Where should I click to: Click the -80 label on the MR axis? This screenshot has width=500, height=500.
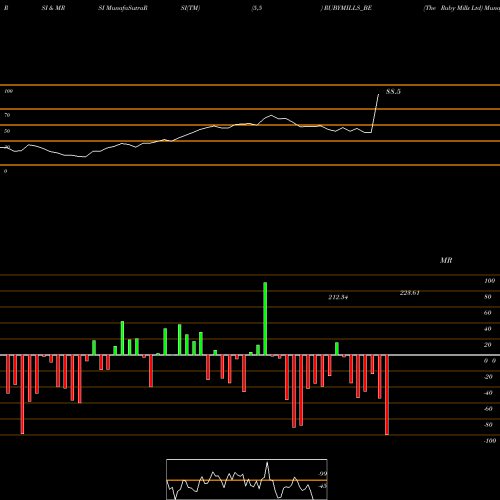click(488, 425)
